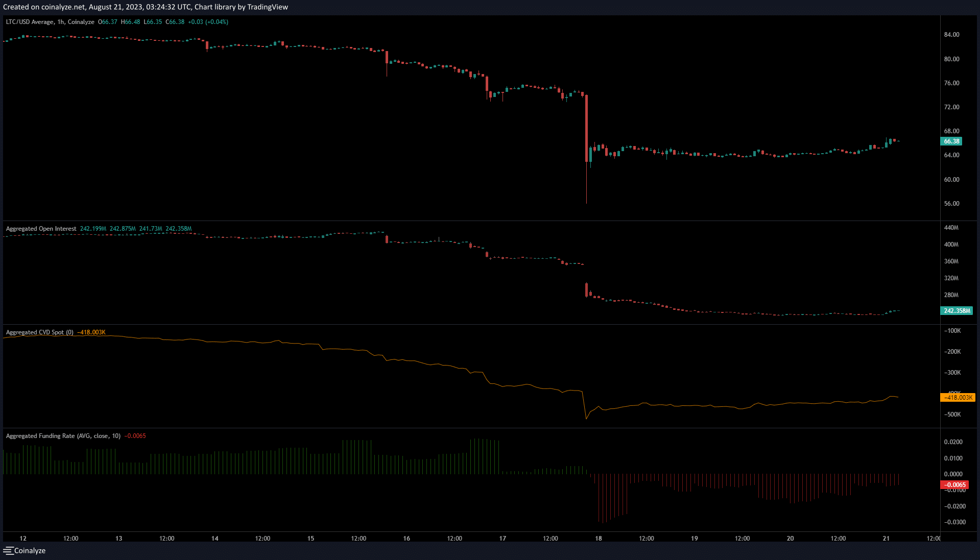Viewport: 980px width, 560px height.
Task: Click the -418.003K CVD value tag
Action: 958,397
